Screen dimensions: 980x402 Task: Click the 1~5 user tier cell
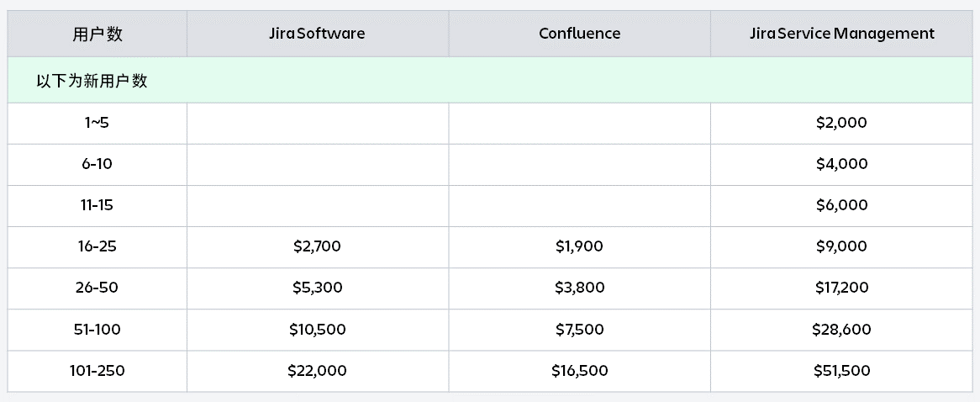point(97,123)
